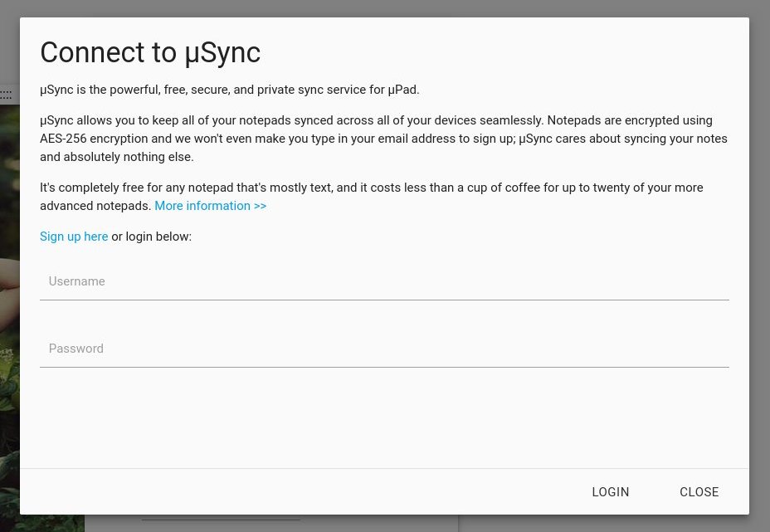Follow the Sign up here link
The height and width of the screenshot is (532, 770).
(74, 237)
